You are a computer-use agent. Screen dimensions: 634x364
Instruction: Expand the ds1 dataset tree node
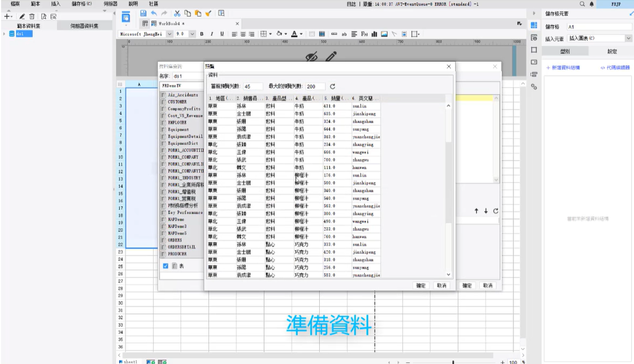5,34
